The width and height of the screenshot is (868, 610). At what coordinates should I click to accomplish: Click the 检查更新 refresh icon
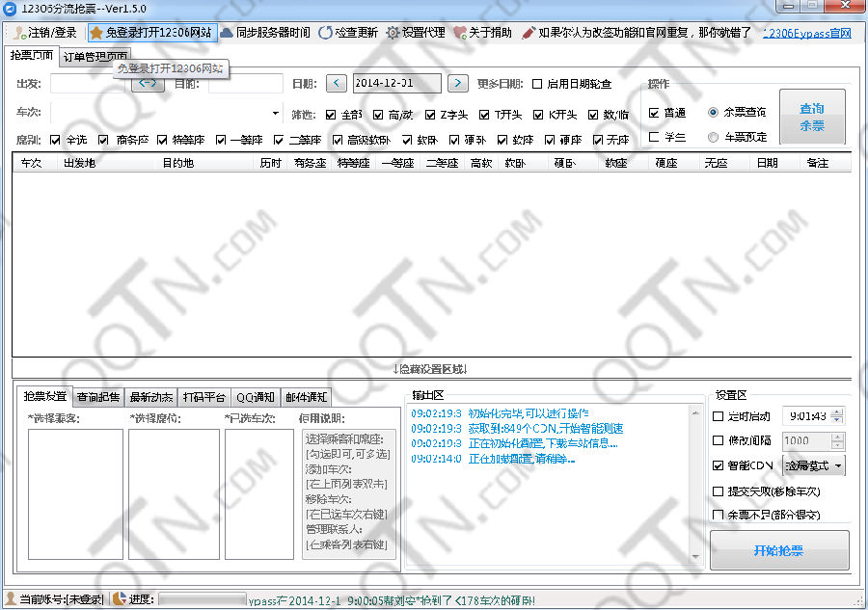[x=325, y=33]
